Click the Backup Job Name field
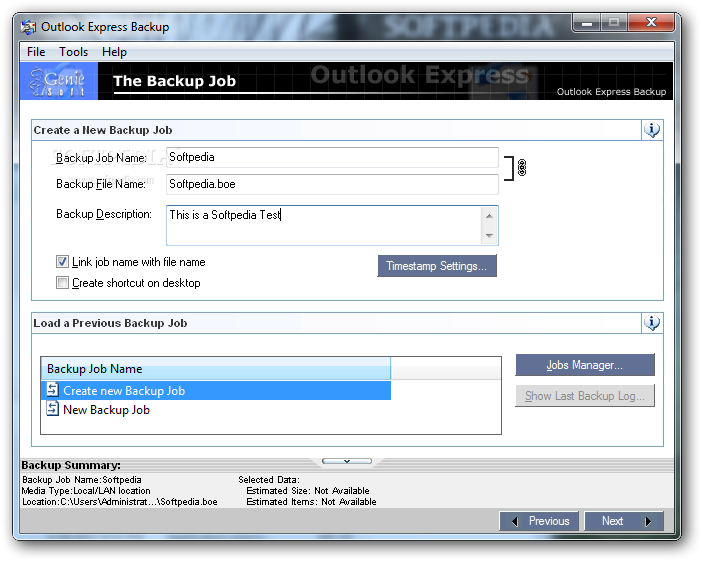 click(x=332, y=157)
